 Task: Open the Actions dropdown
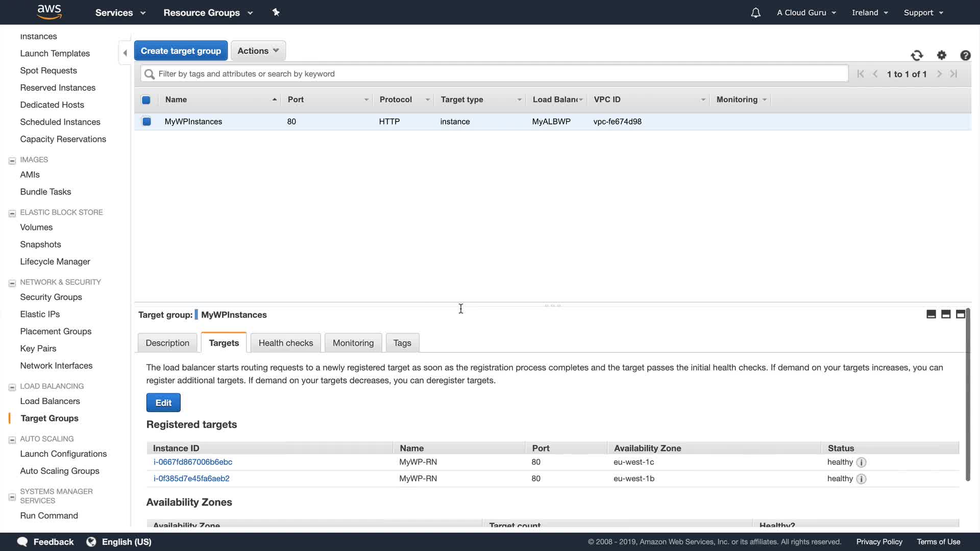[258, 51]
